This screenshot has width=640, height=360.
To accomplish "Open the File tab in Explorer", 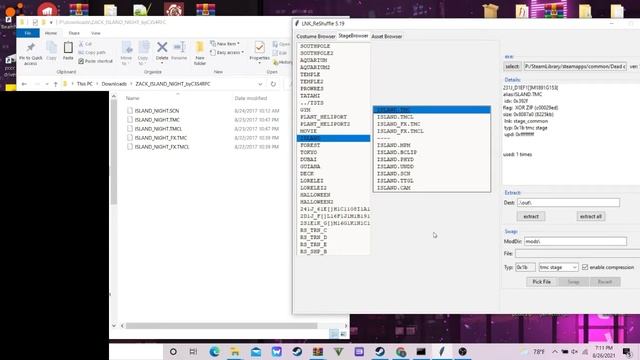I will [x=28, y=33].
